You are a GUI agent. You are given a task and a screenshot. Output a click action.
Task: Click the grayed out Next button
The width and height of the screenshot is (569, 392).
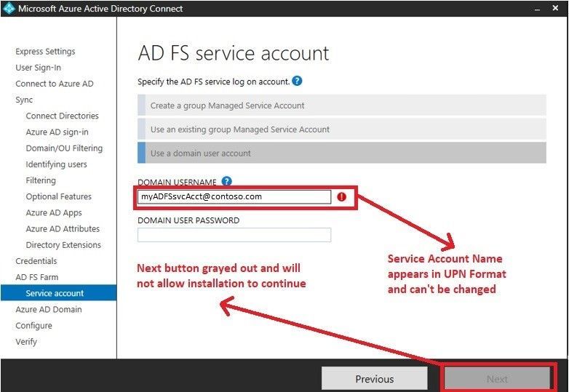pyautogui.click(x=497, y=379)
